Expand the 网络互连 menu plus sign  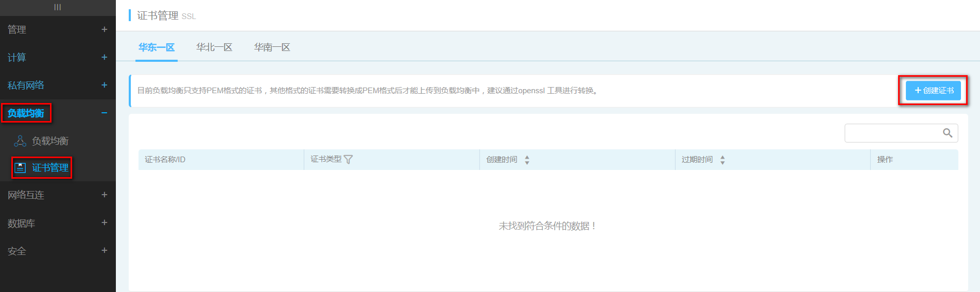point(105,195)
